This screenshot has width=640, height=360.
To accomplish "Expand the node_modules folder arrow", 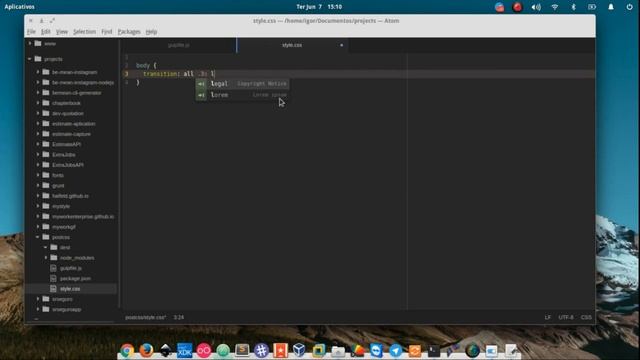I will click(x=46, y=258).
